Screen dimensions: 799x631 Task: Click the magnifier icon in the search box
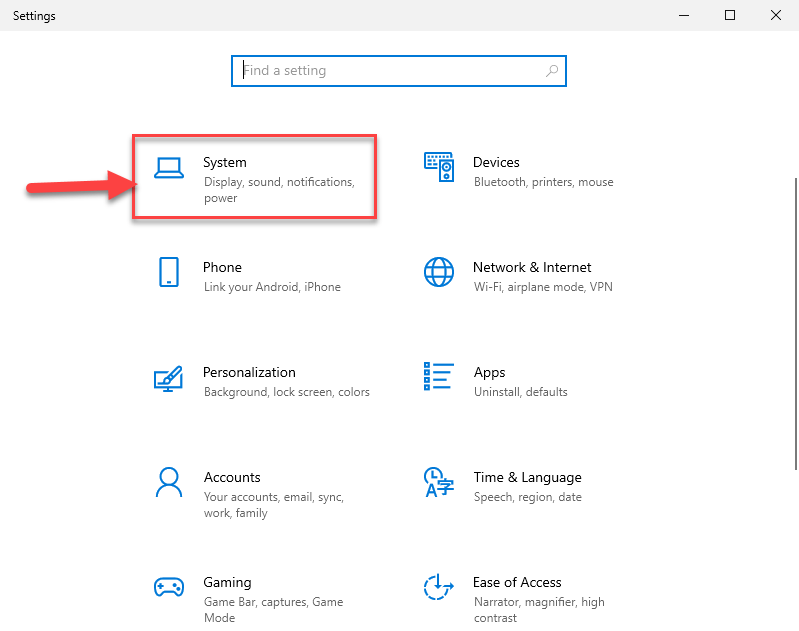(552, 71)
